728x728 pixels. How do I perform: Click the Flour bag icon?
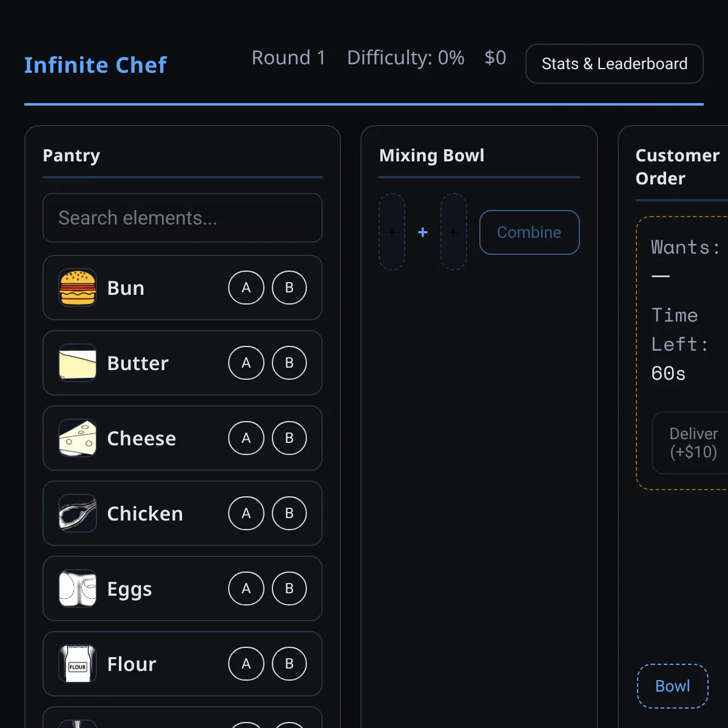77,664
